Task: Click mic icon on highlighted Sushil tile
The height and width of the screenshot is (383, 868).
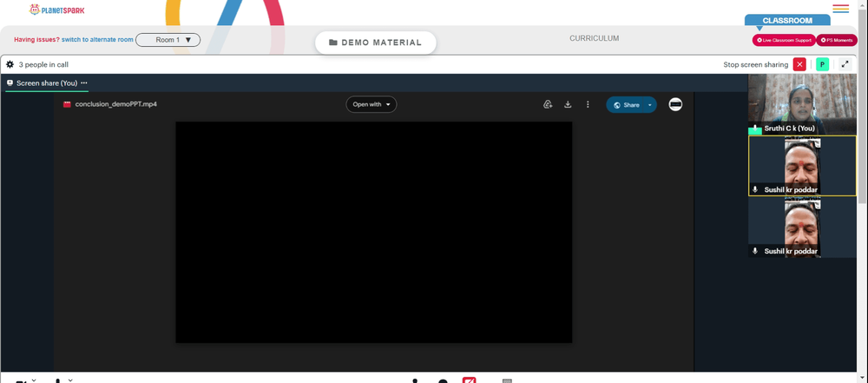Action: (755, 189)
